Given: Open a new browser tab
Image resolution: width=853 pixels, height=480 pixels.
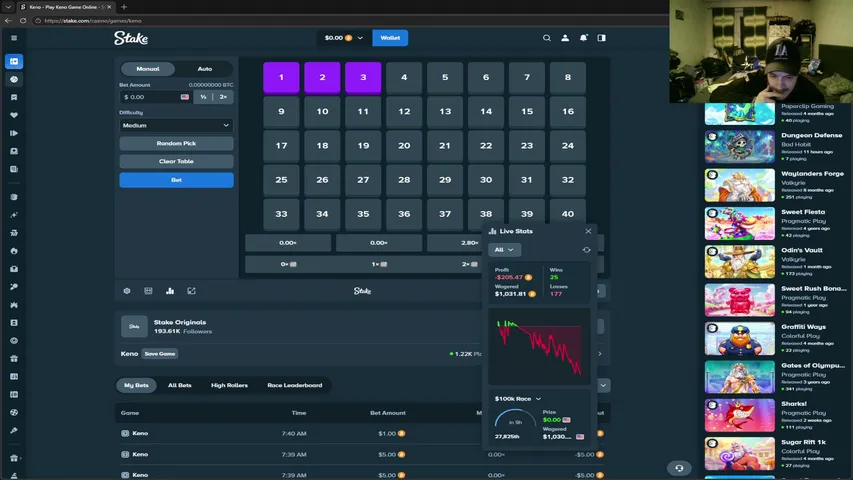Looking at the screenshot, I should pos(123,7).
